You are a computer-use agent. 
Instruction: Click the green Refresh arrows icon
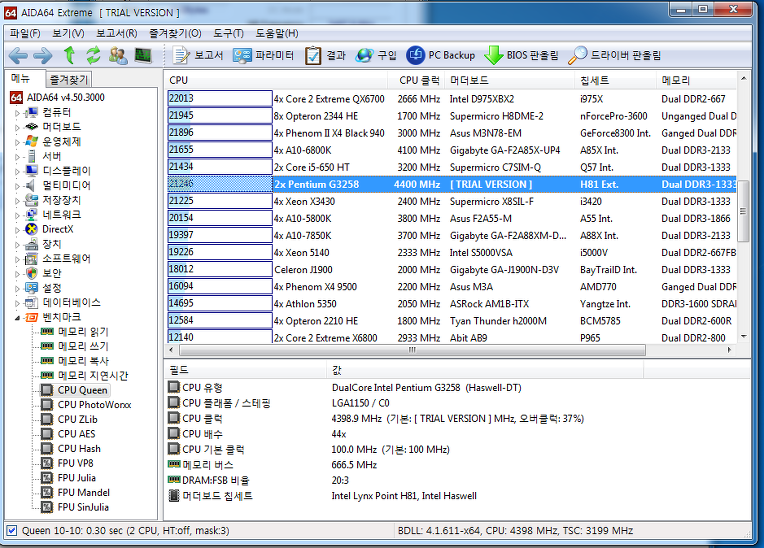tap(94, 55)
